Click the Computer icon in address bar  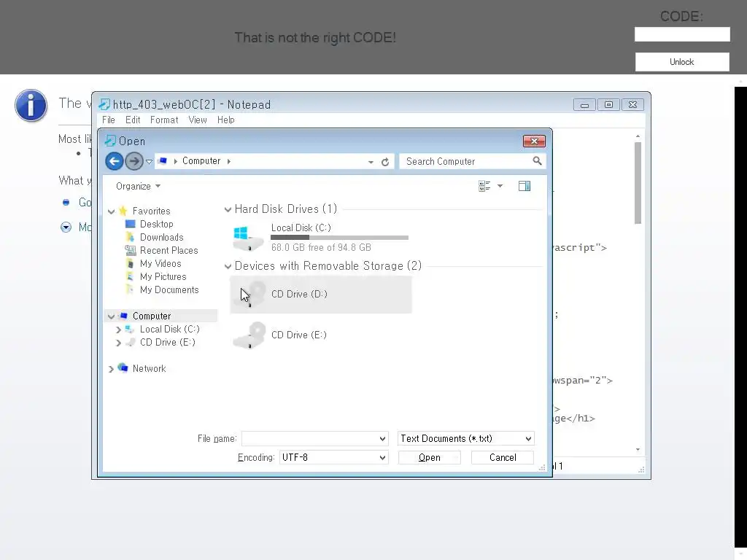(163, 161)
